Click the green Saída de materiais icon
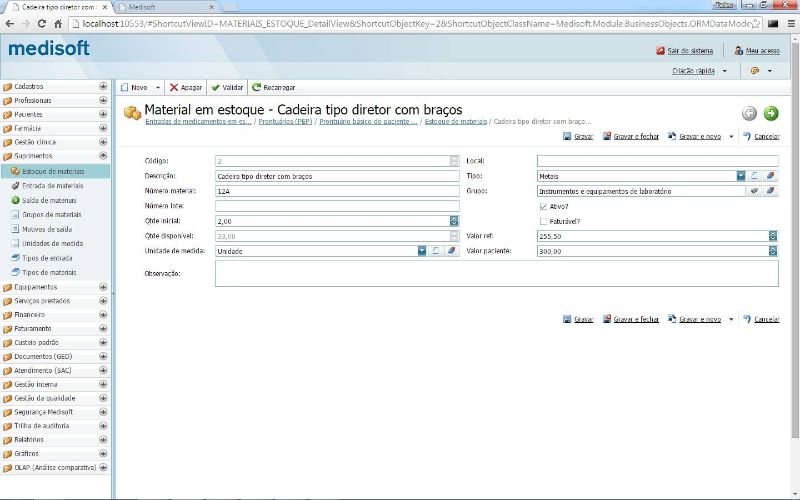 pos(15,201)
